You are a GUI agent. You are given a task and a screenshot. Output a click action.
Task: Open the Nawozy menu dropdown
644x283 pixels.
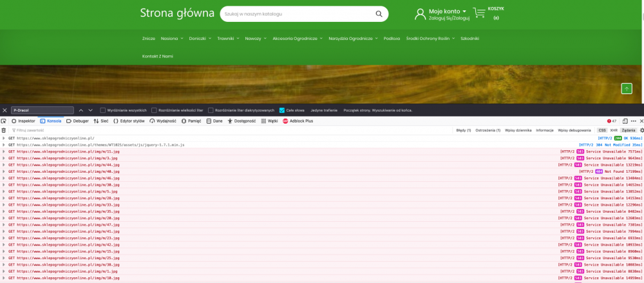(256, 38)
